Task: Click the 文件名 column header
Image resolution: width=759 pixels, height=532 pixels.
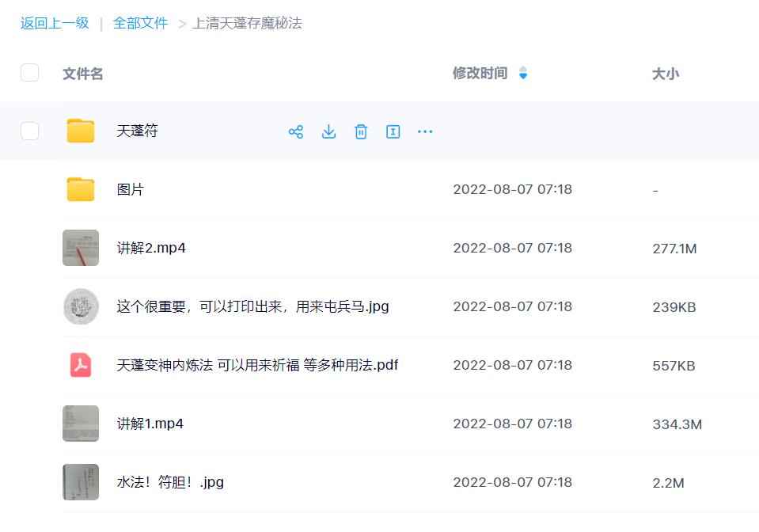Action: [x=82, y=74]
